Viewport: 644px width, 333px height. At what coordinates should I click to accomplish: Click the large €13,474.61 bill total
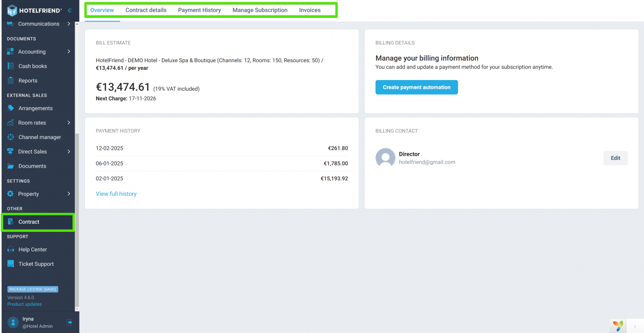coord(123,87)
